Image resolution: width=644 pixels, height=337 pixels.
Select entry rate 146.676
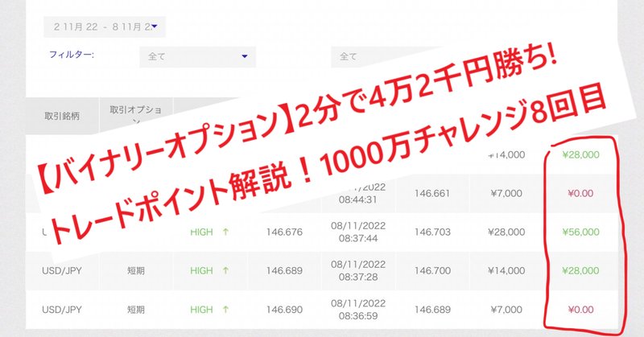click(284, 232)
